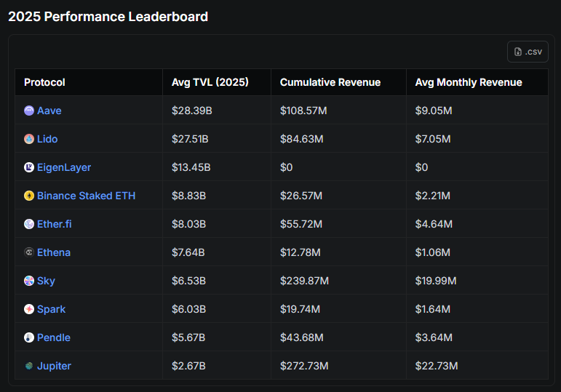Screen dimensions: 561x392
Task: Open the Ethena protocol link
Action: pyautogui.click(x=54, y=252)
